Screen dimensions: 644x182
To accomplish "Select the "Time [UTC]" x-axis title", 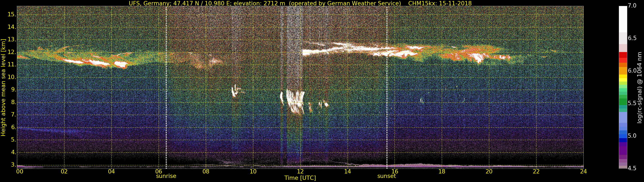I will click(x=300, y=178).
